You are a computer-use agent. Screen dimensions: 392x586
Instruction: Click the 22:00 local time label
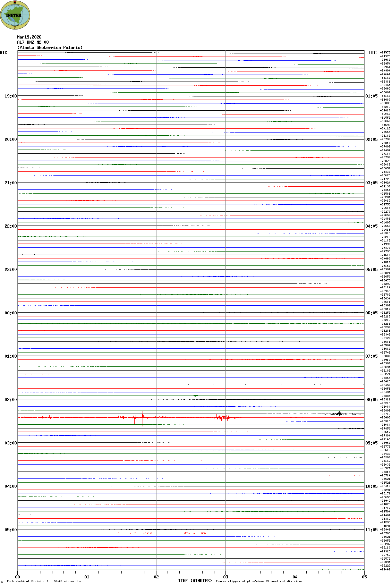coord(10,226)
